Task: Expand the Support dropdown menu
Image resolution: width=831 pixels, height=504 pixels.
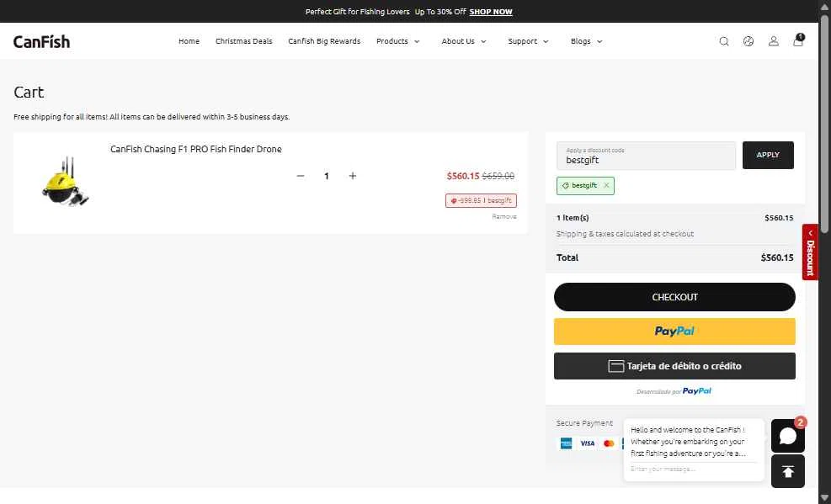Action: tap(528, 41)
